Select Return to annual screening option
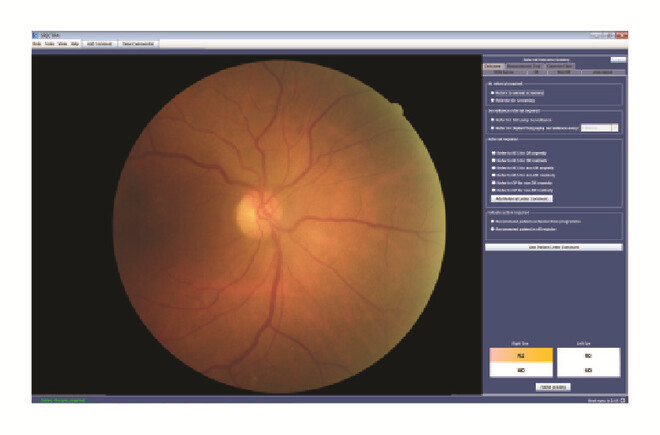 [492, 93]
